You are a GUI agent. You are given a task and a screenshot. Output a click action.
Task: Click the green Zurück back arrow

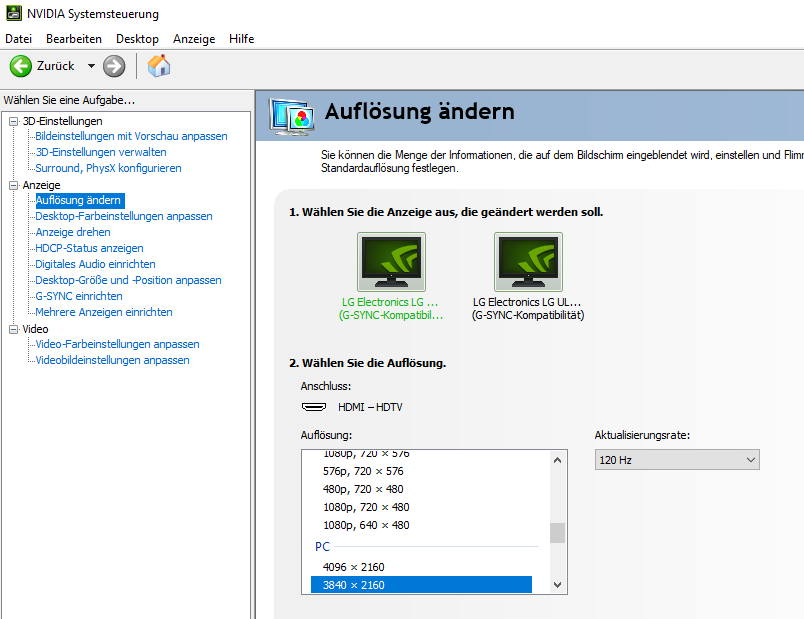[x=21, y=66]
